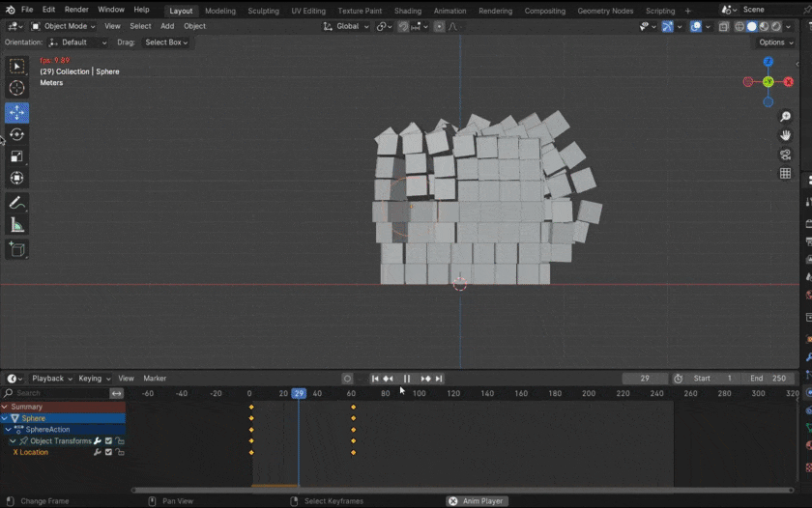Click the current frame number field
The image size is (812, 508).
645,379
